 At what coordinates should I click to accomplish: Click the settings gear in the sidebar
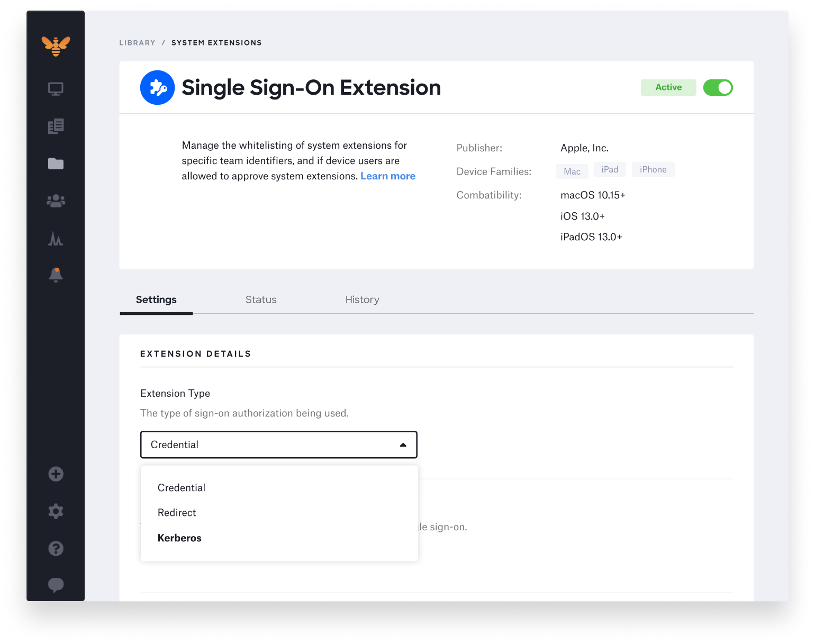coord(56,511)
